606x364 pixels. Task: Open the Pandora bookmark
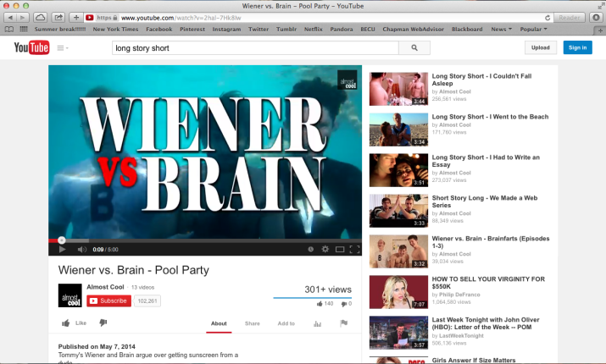point(342,30)
